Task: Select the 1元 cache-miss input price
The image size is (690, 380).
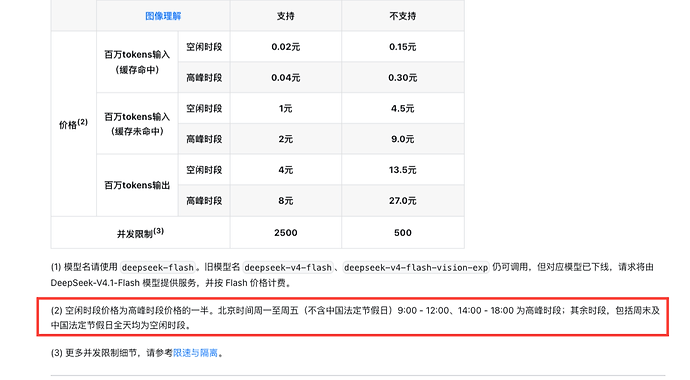Action: tap(286, 108)
